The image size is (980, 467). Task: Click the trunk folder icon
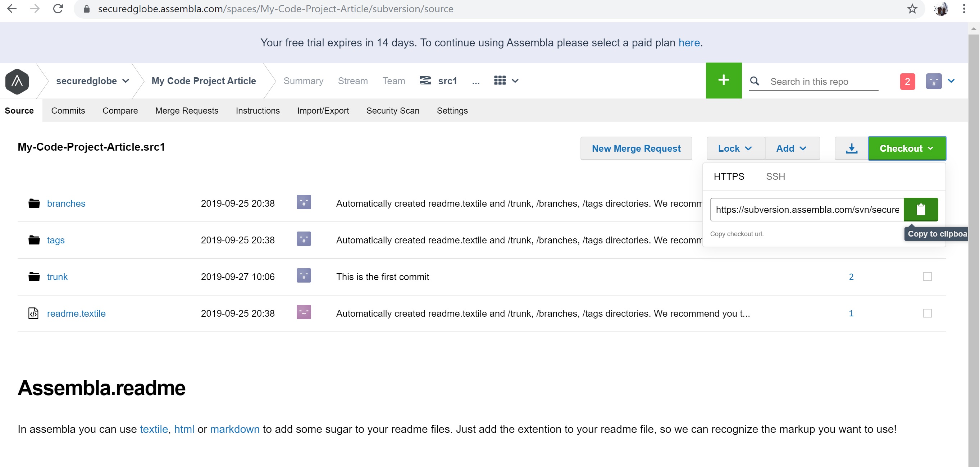tap(34, 276)
